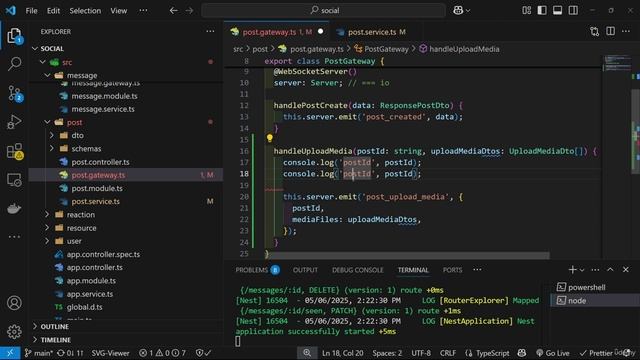
Task: Open Explorer views and more actions ellipsis
Action: coord(210,31)
